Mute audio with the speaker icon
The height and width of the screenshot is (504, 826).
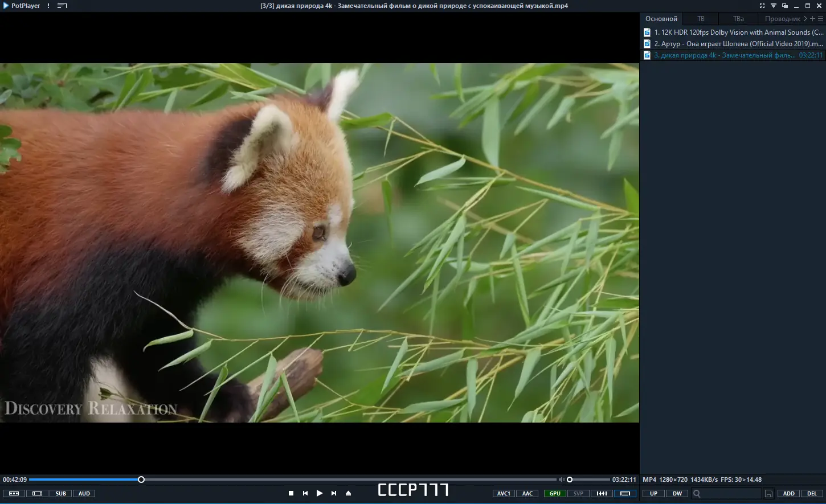pos(561,480)
